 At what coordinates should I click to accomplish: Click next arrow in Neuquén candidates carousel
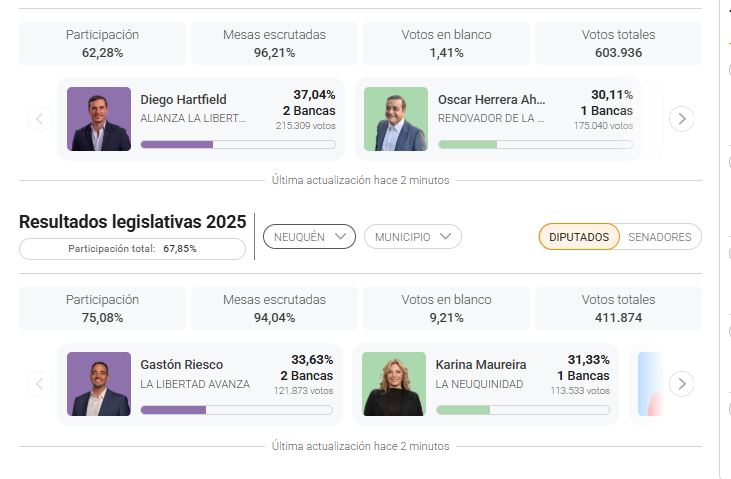tap(681, 384)
